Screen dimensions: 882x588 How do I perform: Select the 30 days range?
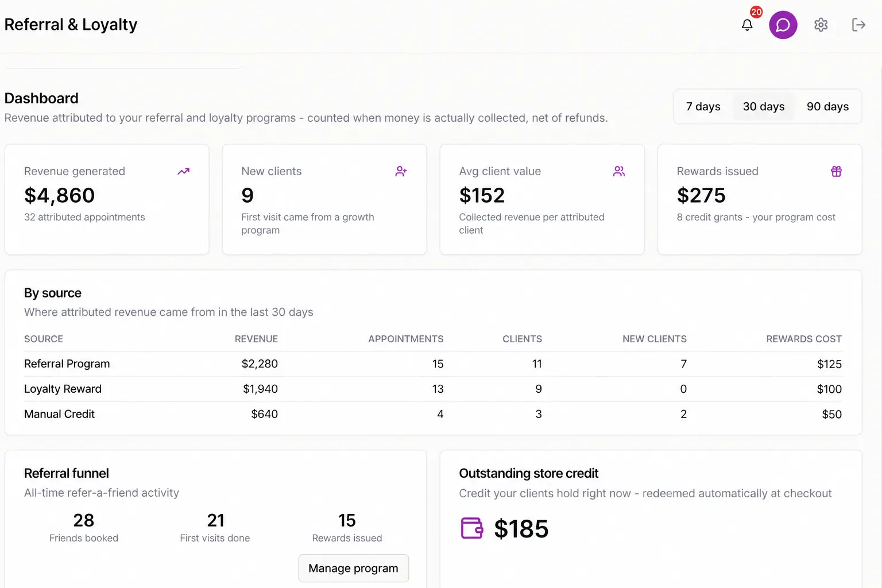(764, 106)
